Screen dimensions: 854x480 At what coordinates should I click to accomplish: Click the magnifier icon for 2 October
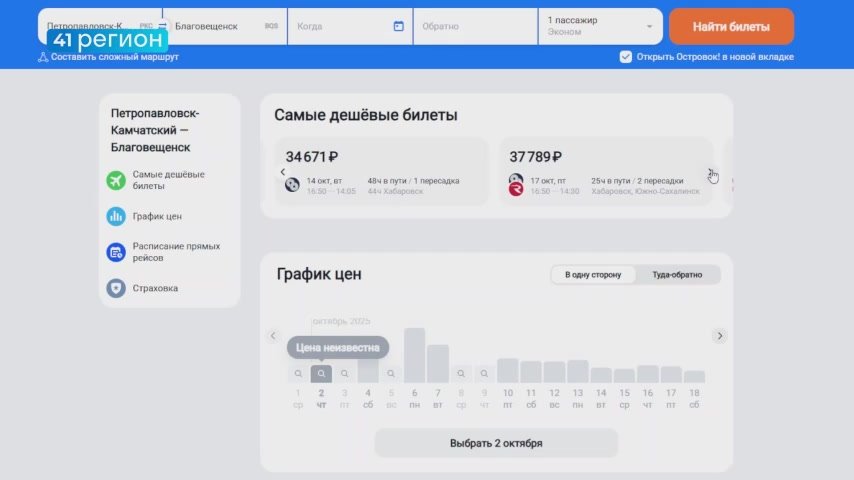point(321,374)
